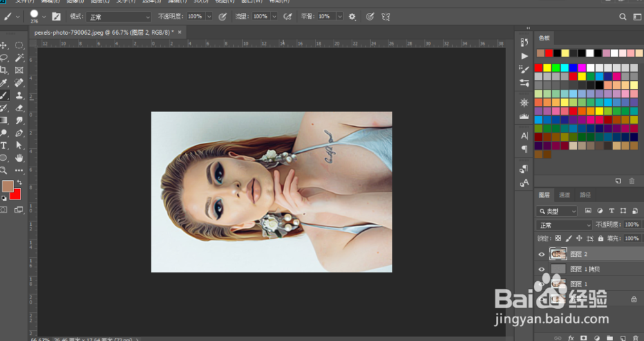
Task: Select the Zoom tool
Action: pos(3,170)
